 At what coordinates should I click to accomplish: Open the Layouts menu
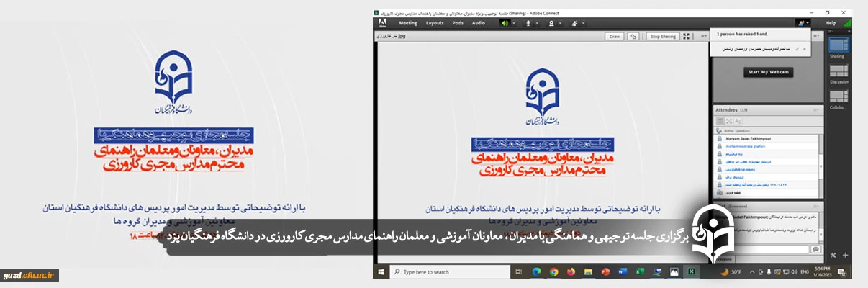(x=435, y=23)
